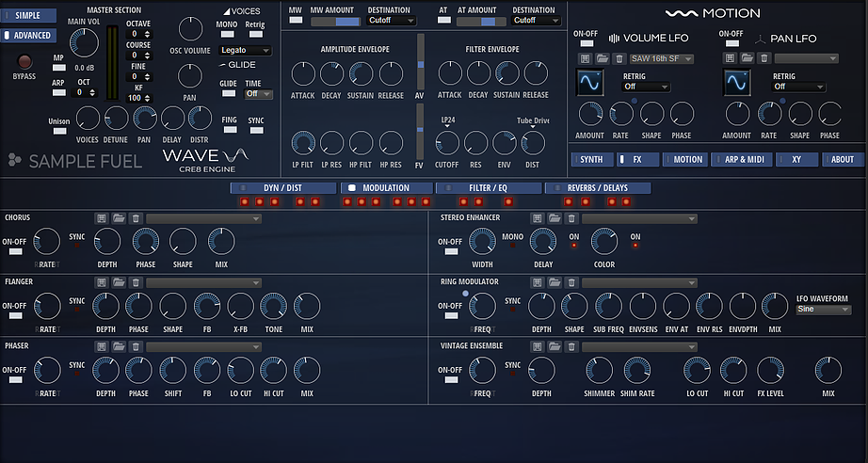868x463 pixels.
Task: Trash the Vintage Ensemble preset
Action: 571,347
